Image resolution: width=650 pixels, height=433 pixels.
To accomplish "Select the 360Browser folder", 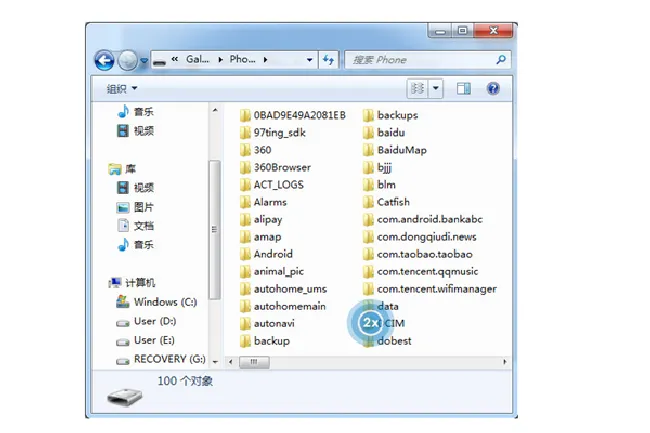I will click(x=275, y=167).
